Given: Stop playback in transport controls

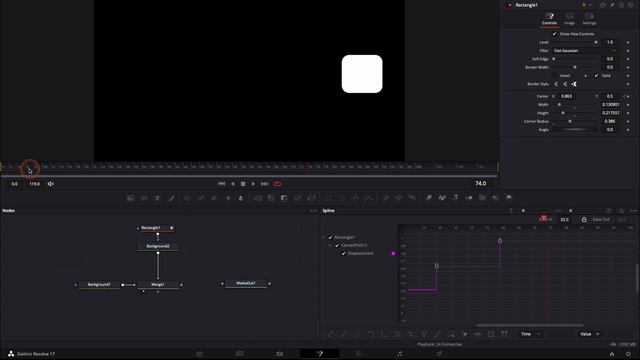Looking at the screenshot, I should tap(243, 184).
